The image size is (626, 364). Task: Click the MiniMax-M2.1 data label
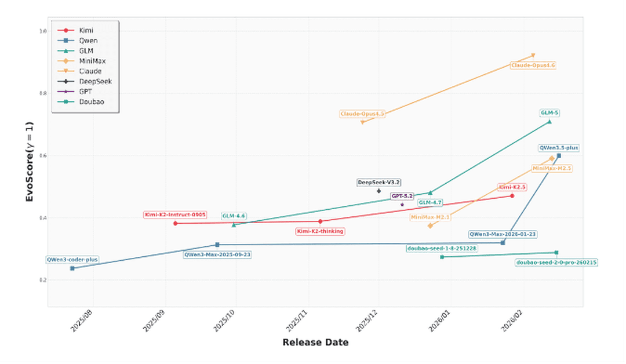(430, 217)
